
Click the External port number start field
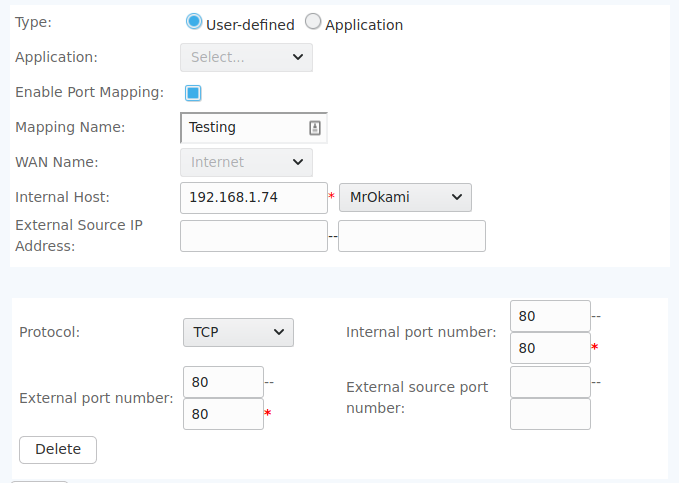point(223,382)
